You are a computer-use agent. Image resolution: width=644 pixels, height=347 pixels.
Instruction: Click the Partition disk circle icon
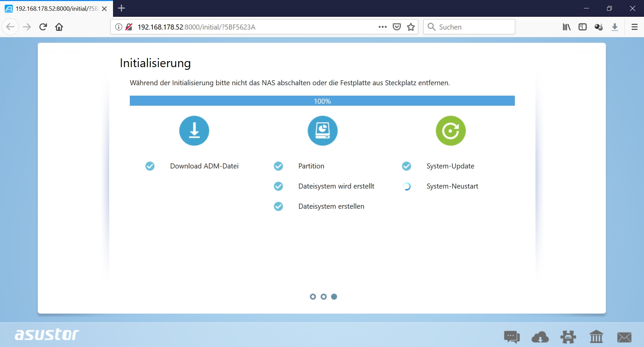(322, 131)
